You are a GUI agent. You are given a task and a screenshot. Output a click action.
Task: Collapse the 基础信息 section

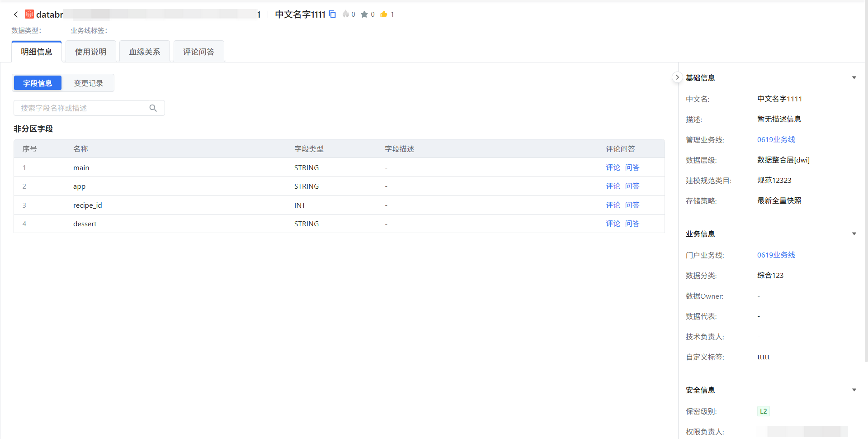tap(854, 78)
